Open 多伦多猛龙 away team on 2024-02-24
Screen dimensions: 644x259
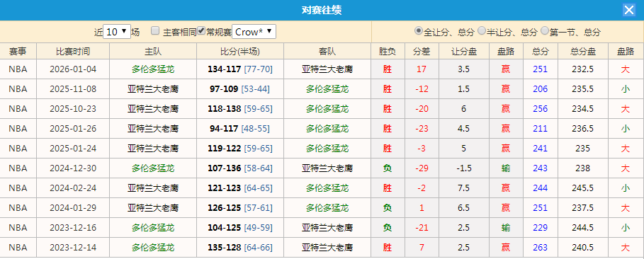[327, 188]
